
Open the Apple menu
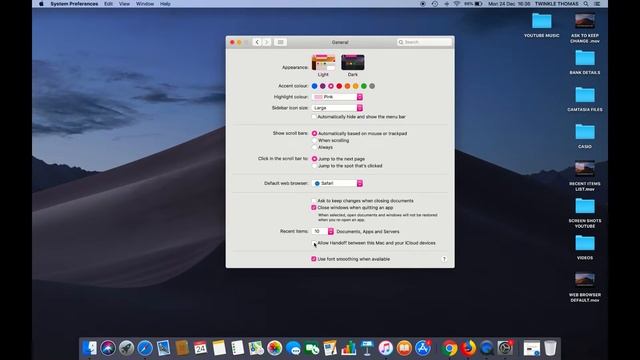coord(41,4)
